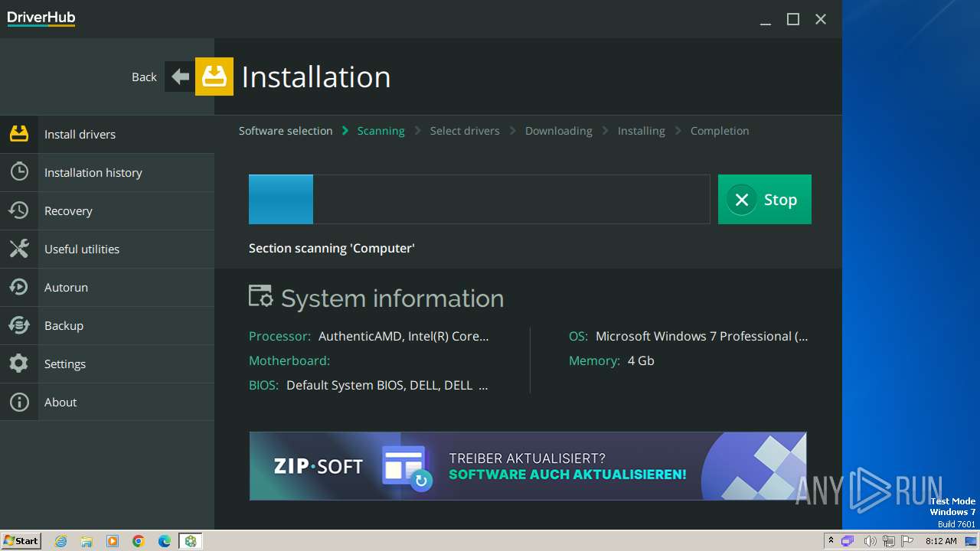
Task: Click Memory value 4 Gb
Action: (x=641, y=360)
